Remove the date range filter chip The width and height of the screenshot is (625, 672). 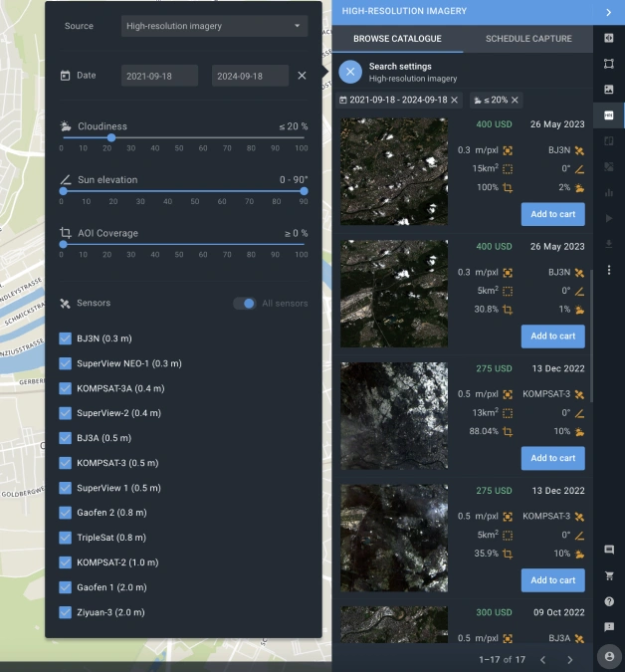[455, 100]
